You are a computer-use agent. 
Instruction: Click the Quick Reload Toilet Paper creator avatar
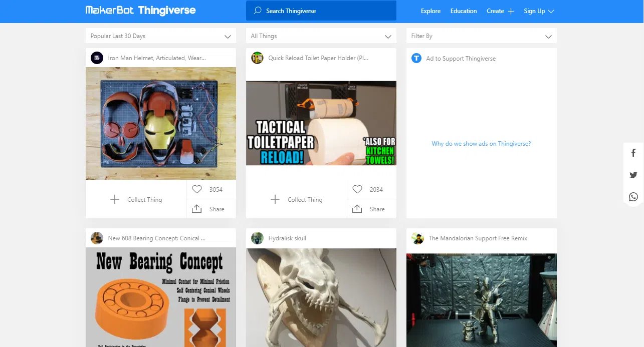(257, 58)
